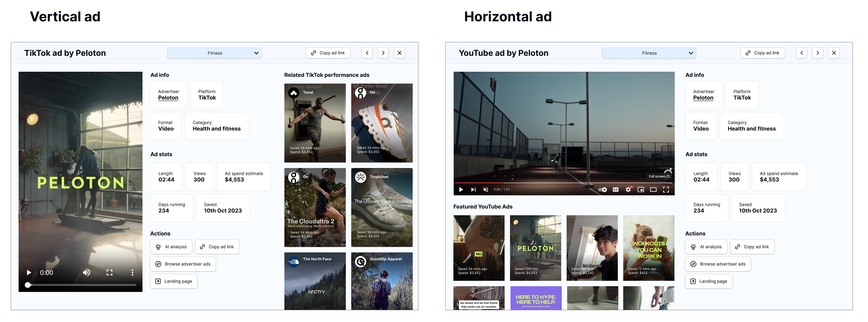Open Workouts You Can Work In ad
The width and height of the screenshot is (868, 322).
point(649,248)
